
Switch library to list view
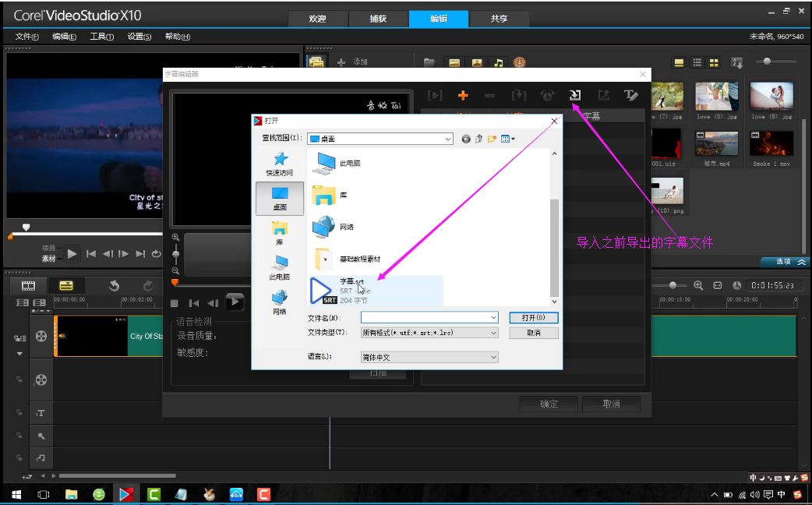coord(697,62)
